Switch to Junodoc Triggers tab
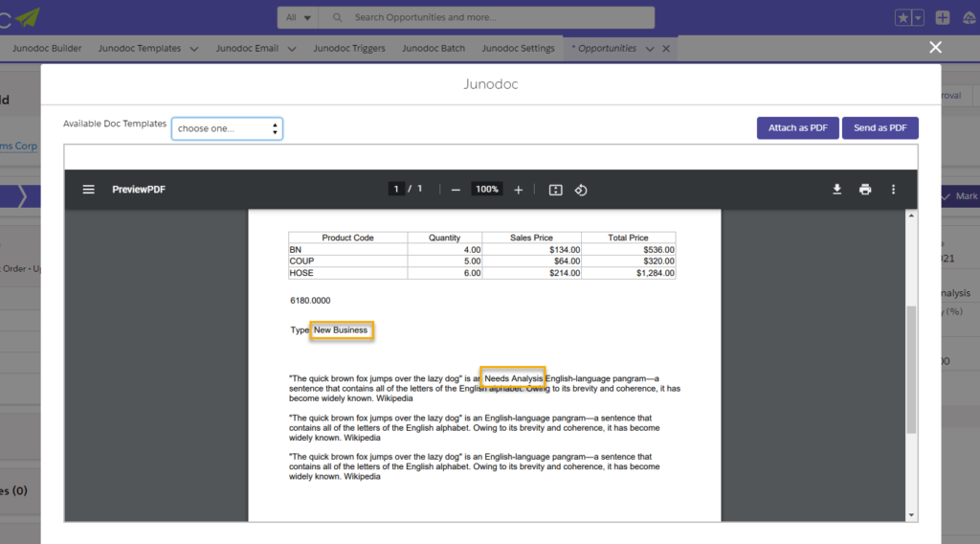Screen dimensions: 980x544 coord(349,48)
